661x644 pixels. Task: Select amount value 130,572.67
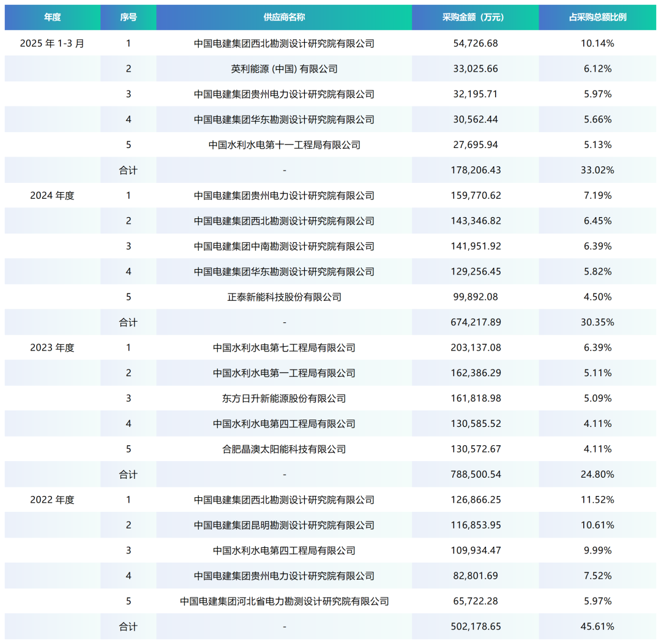[476, 449]
